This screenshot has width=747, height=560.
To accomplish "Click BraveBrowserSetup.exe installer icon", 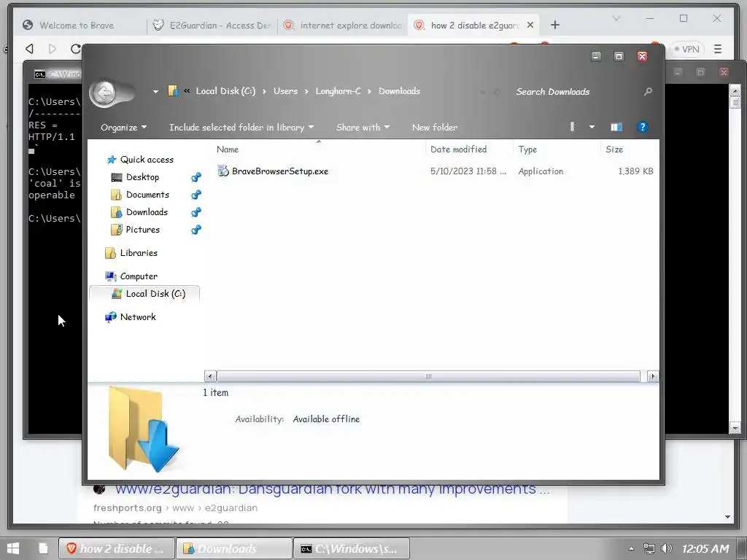I will pos(223,171).
